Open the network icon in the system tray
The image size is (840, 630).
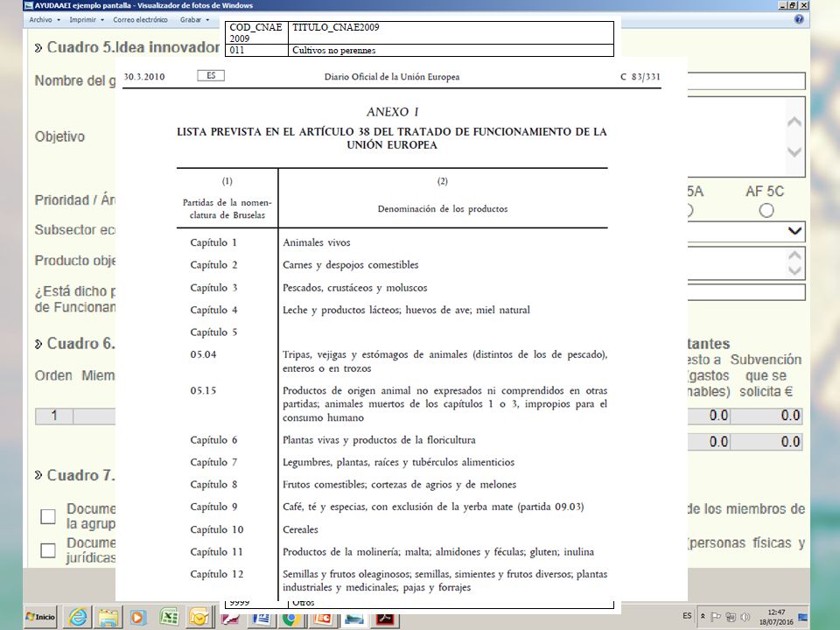pyautogui.click(x=730, y=617)
